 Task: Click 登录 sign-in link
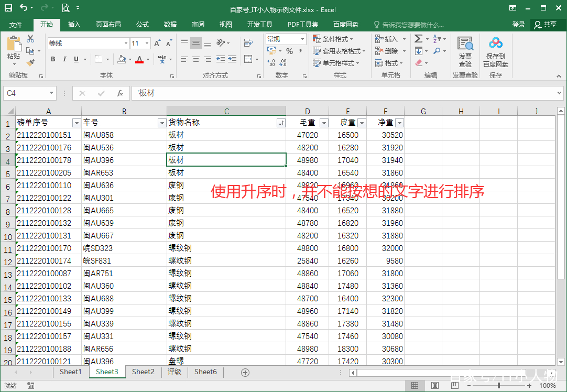(519, 25)
